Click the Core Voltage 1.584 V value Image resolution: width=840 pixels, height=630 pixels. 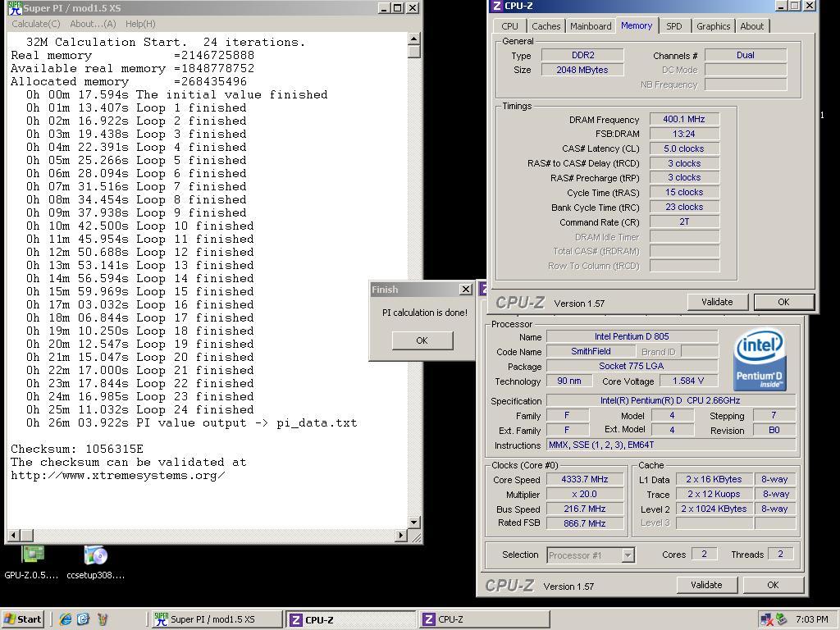coord(688,381)
